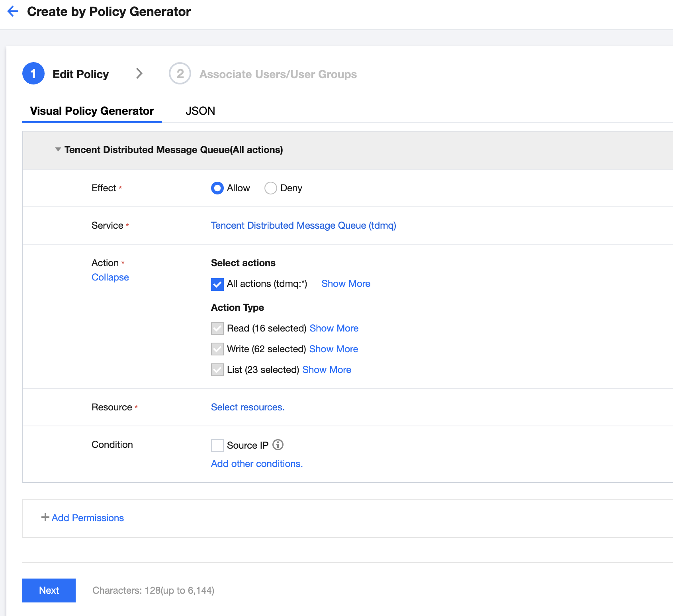Click the Condition field label

tap(112, 445)
